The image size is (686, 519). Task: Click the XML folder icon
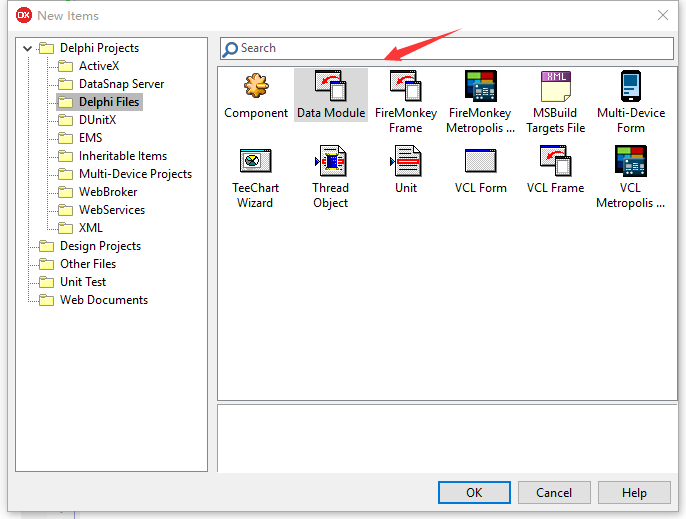[x=66, y=228]
